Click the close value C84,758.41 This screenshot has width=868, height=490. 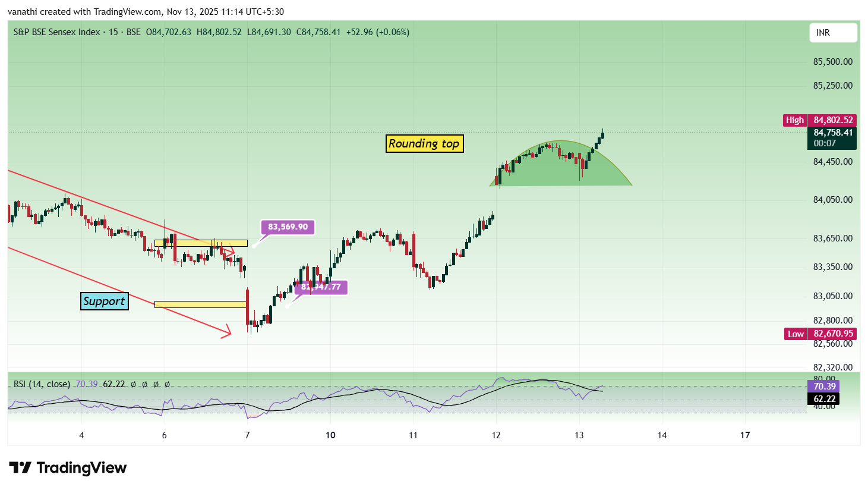(x=318, y=32)
